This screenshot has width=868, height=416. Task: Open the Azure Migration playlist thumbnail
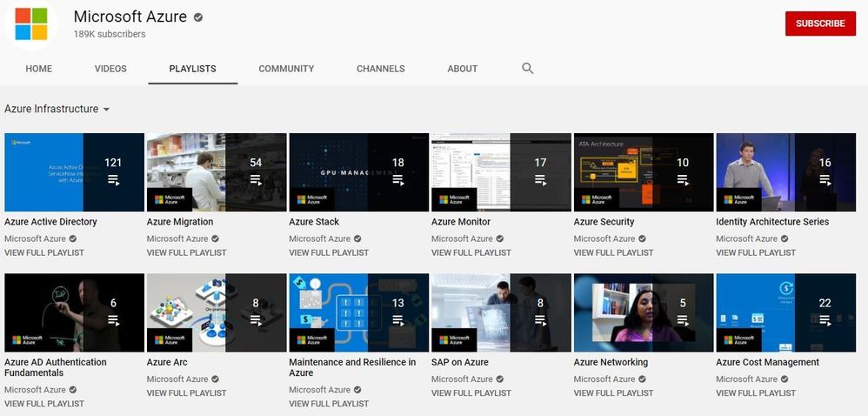pyautogui.click(x=217, y=172)
